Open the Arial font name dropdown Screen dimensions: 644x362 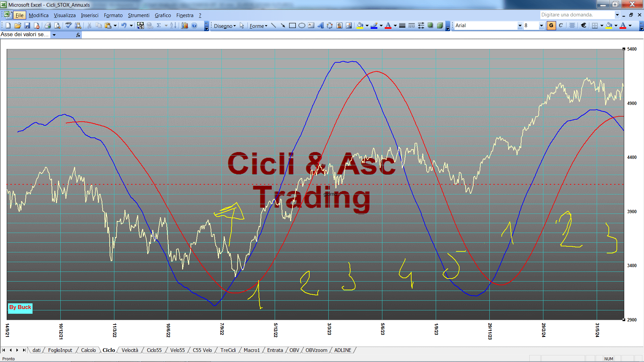[x=520, y=25]
